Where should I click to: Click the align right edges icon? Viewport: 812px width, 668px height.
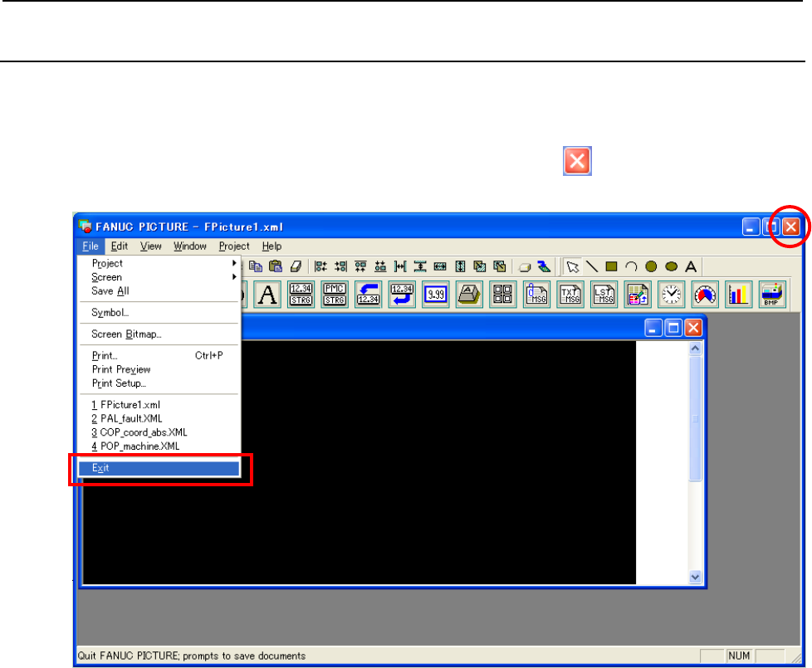coord(340,266)
